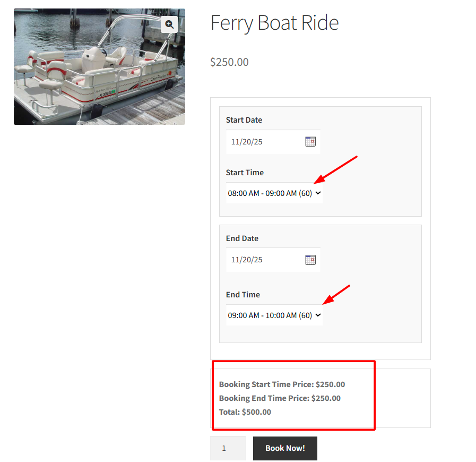Viewport: 476px width, 462px height.
Task: Click the Total: $500.00 text
Action: tap(245, 412)
